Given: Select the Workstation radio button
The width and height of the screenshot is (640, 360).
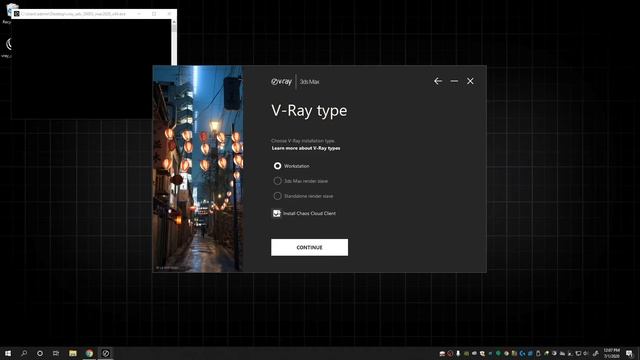Looking at the screenshot, I should point(278,166).
